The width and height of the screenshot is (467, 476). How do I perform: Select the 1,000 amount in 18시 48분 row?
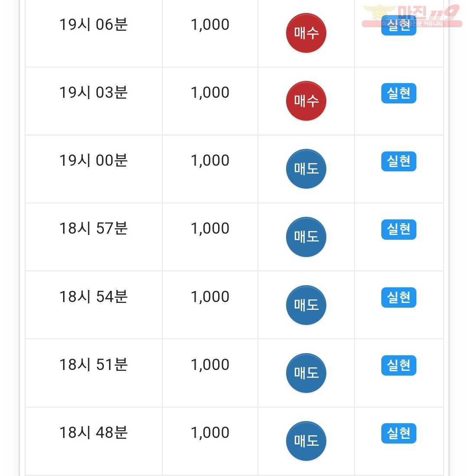tap(210, 433)
